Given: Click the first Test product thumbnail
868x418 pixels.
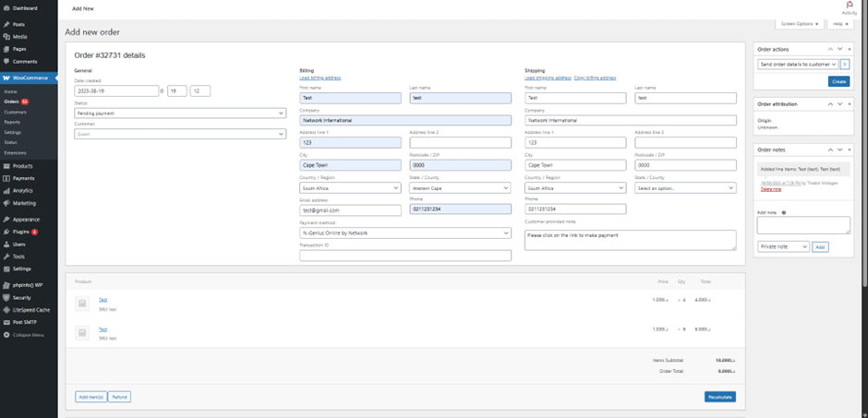Looking at the screenshot, I should (82, 303).
